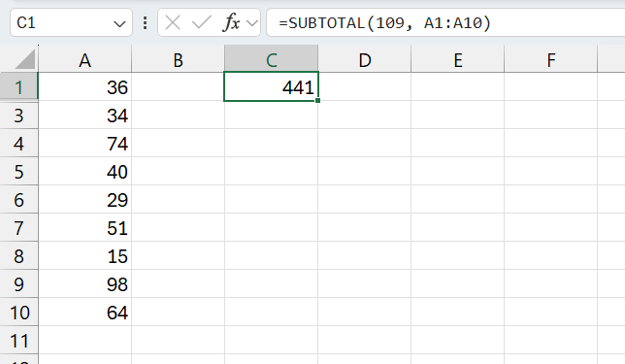
Task: Click the Cancel X icon in formula bar
Action: (x=173, y=22)
